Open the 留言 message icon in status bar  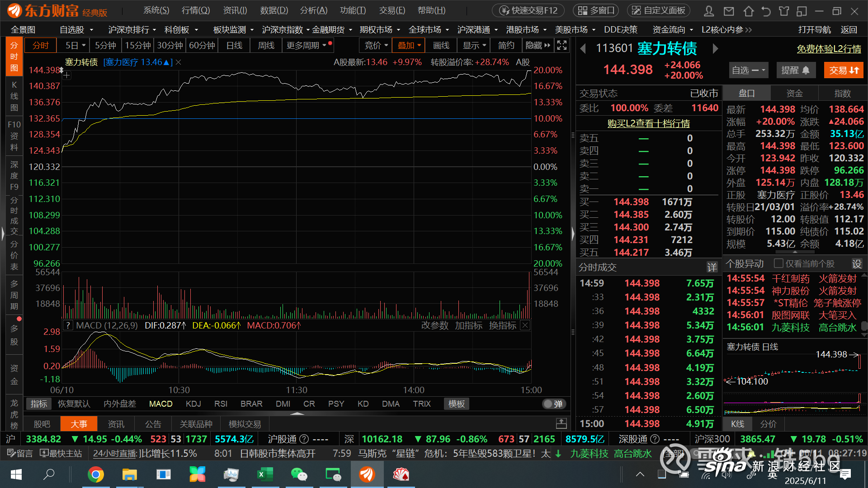click(20, 453)
